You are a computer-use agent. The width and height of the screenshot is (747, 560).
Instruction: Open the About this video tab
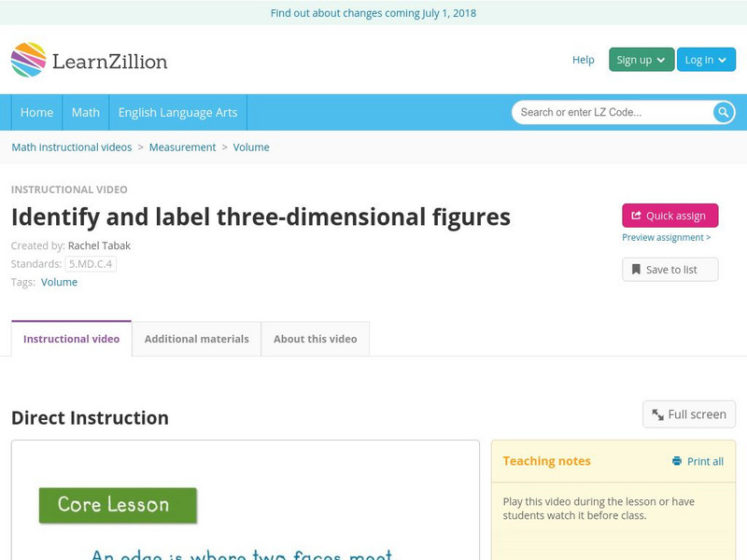[315, 339]
